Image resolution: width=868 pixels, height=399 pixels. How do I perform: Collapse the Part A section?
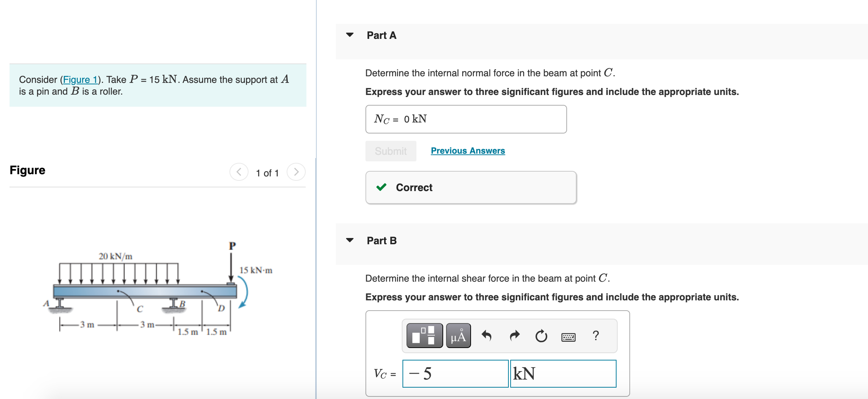(350, 34)
